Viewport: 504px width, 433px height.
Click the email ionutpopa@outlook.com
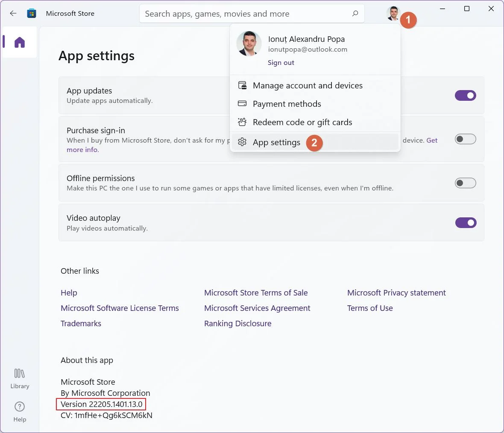point(308,50)
